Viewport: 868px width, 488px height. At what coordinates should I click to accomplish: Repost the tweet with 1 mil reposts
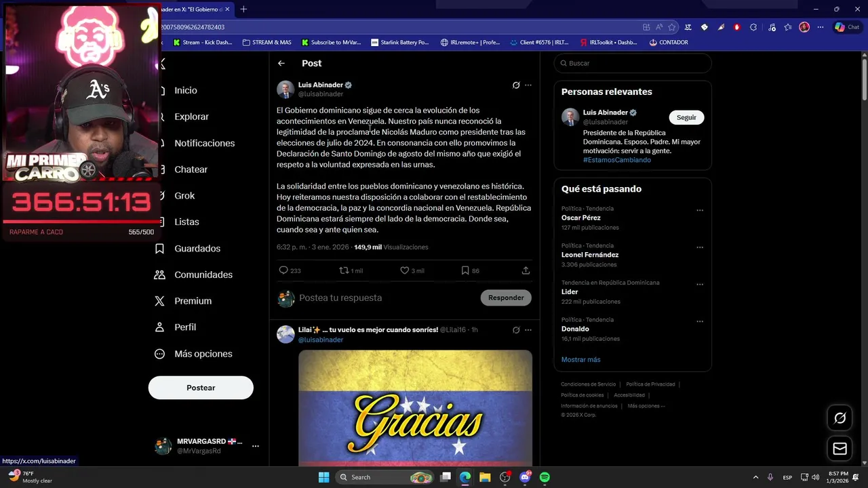(x=344, y=270)
